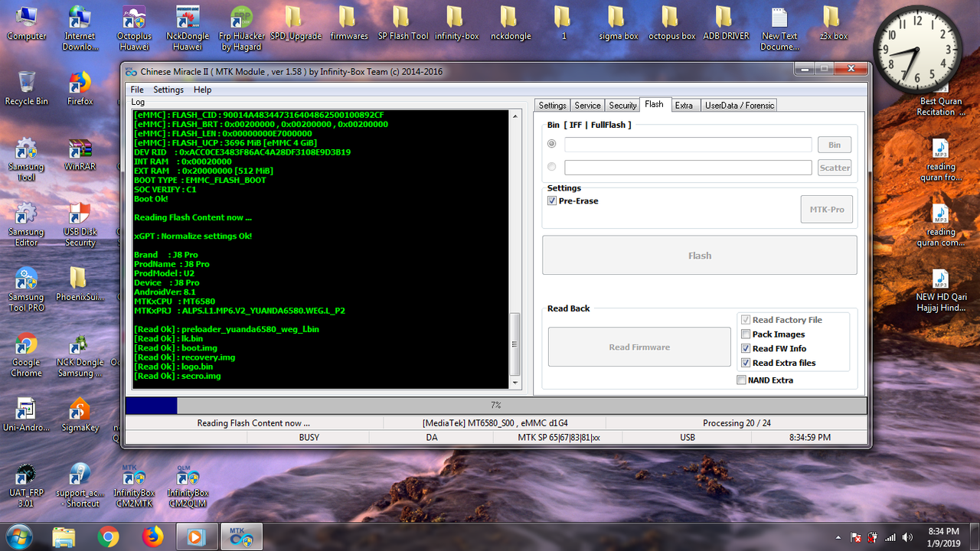Click the 7% progress bar
Viewport: 980px width, 551px height.
coord(496,406)
